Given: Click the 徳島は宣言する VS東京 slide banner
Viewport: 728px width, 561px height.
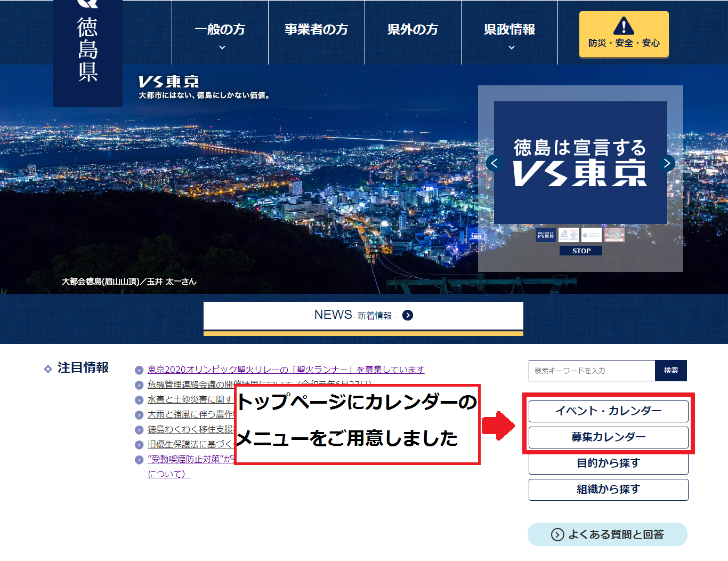Looking at the screenshot, I should pyautogui.click(x=580, y=163).
